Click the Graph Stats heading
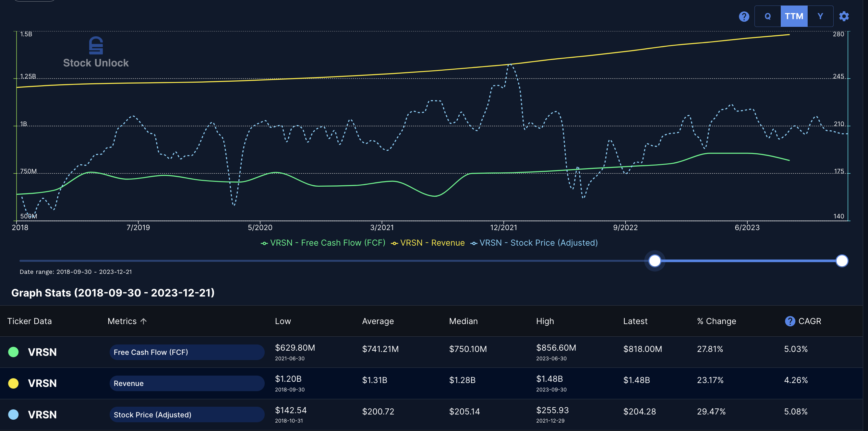868x431 pixels. [113, 293]
